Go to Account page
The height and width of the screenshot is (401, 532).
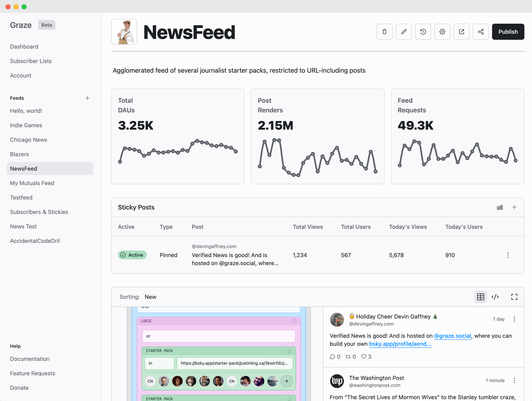tap(21, 75)
